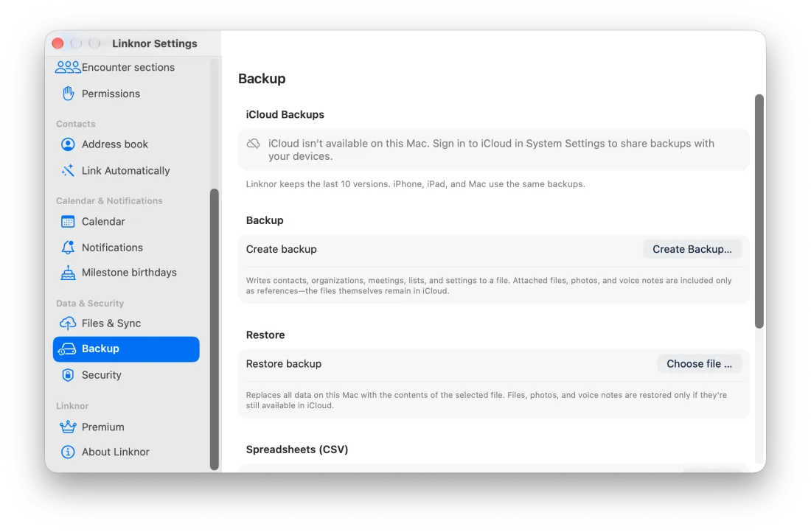Click the Security shield icon

(x=68, y=375)
